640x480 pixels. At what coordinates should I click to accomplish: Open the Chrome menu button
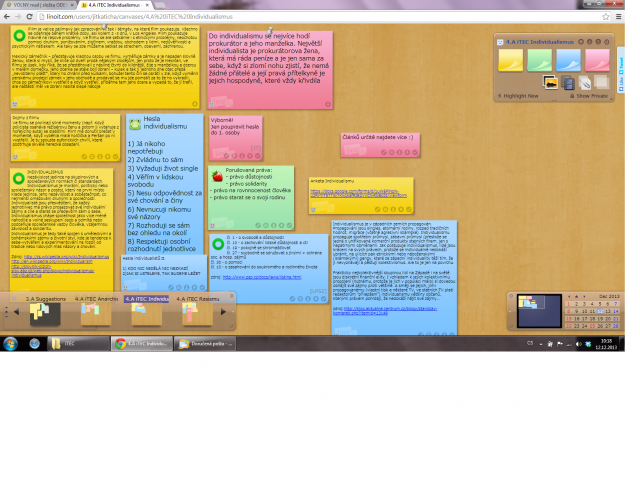pos(618,17)
